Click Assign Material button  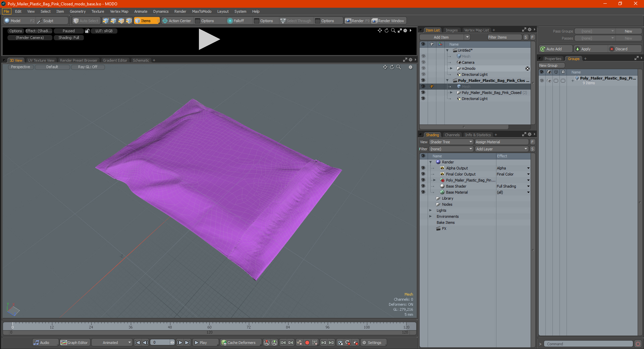pos(501,142)
